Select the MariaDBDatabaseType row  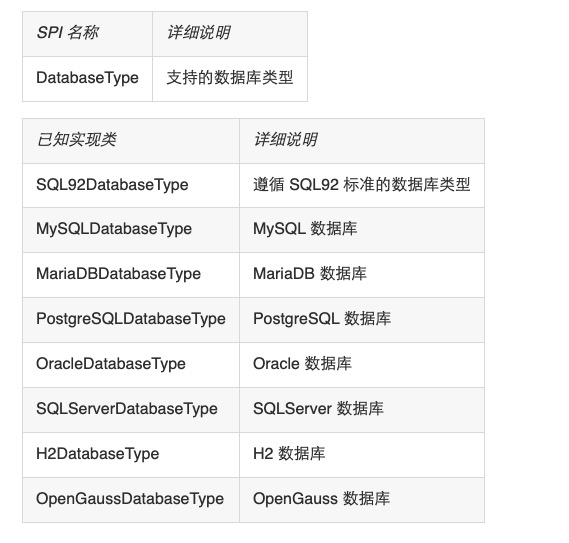pos(253,275)
